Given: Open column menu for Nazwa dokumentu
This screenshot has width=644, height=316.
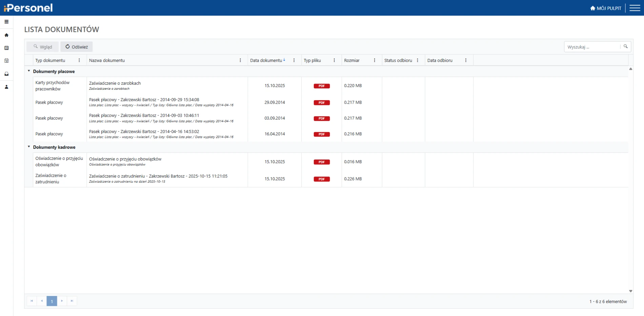Looking at the screenshot, I should click(240, 60).
